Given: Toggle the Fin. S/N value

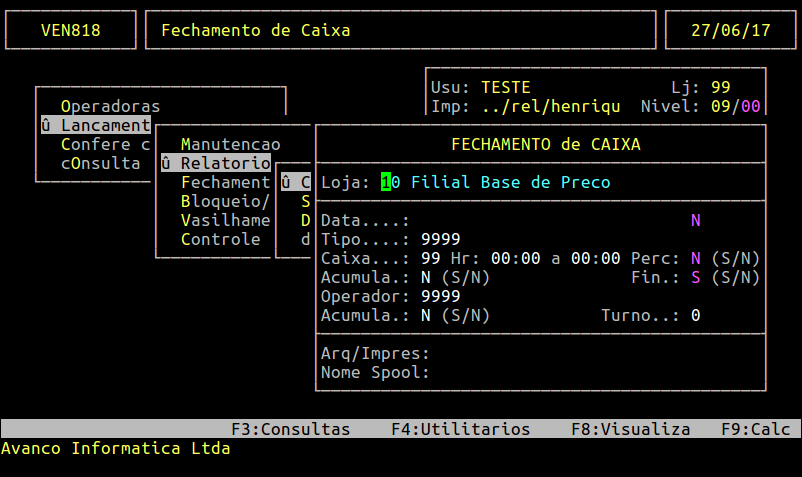Looking at the screenshot, I should click(x=695, y=277).
